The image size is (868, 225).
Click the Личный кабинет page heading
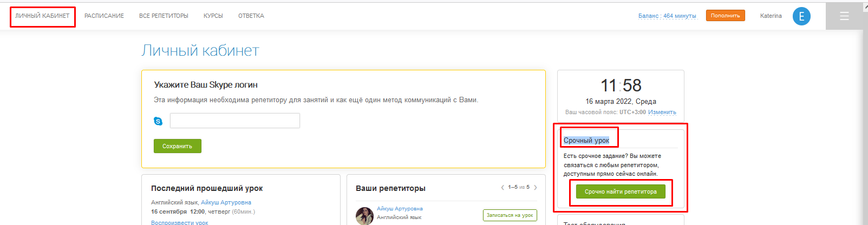tap(200, 51)
